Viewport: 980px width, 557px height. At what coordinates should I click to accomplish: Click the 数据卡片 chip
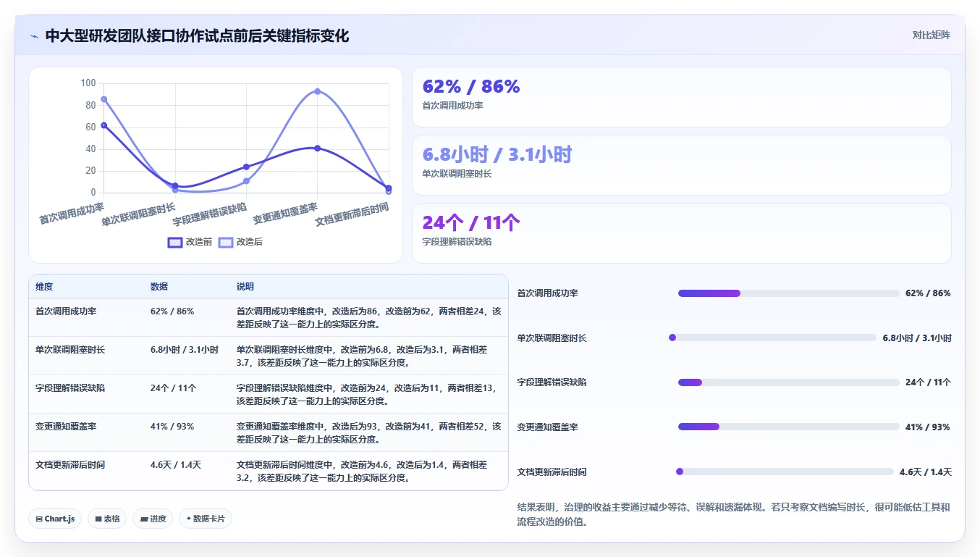pos(206,519)
